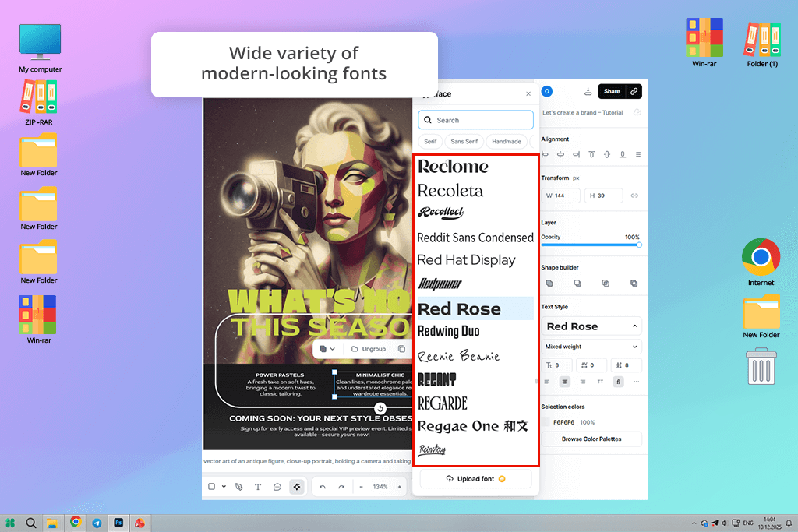The image size is (798, 532).
Task: Click the Opacity slider handle
Action: pos(639,245)
